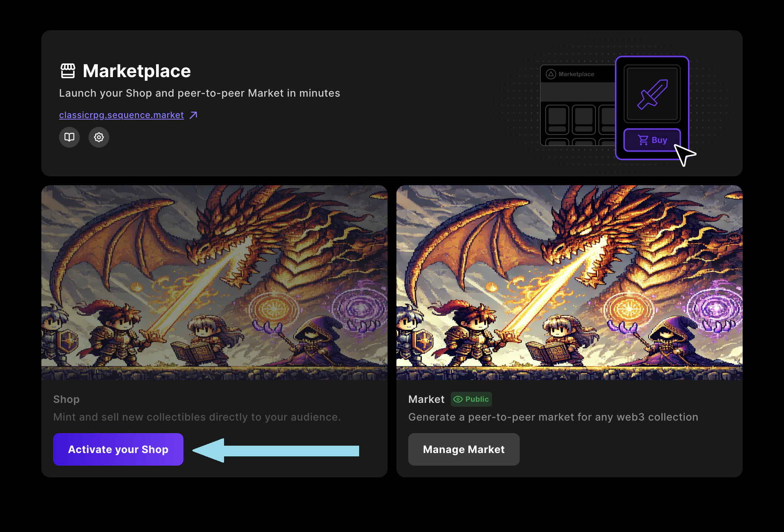Screen dimensions: 784x532
Task: Click the green Public status badge
Action: pyautogui.click(x=471, y=399)
